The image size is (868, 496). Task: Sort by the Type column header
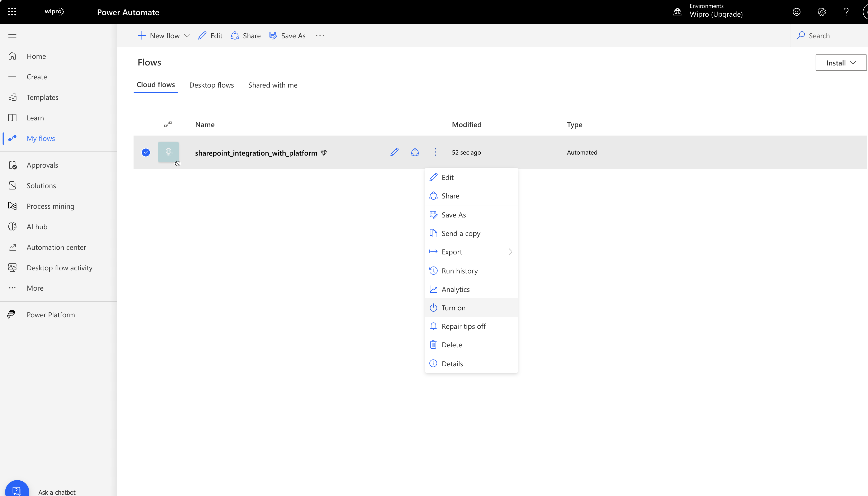575,125
